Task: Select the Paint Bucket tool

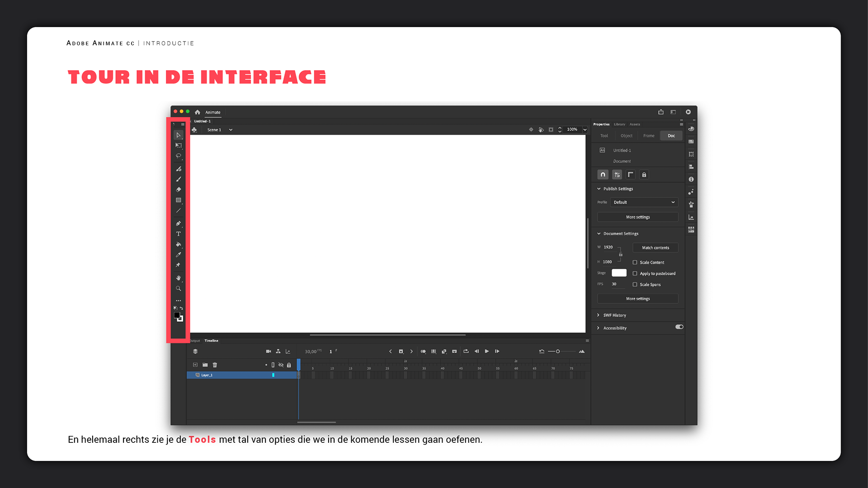Action: coord(178,244)
